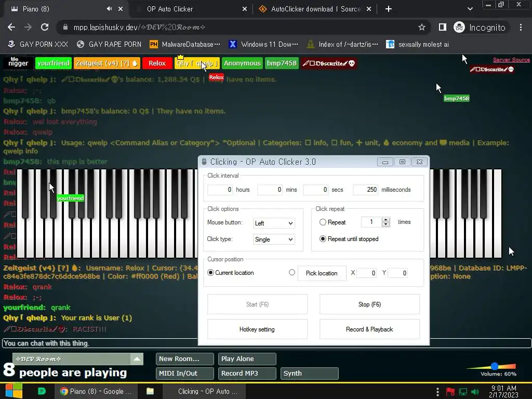Open the MalwareDatabase bookmark

pyautogui.click(x=185, y=45)
